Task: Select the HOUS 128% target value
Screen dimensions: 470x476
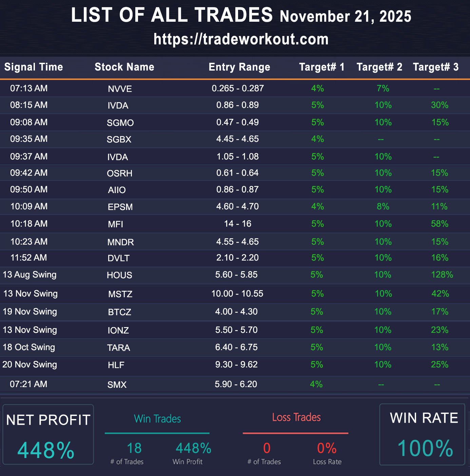Action: 442,274
